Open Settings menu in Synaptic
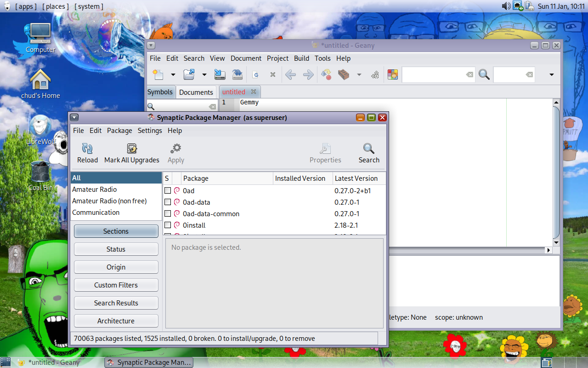Screen dimensions: 588x368 pyautogui.click(x=150, y=131)
